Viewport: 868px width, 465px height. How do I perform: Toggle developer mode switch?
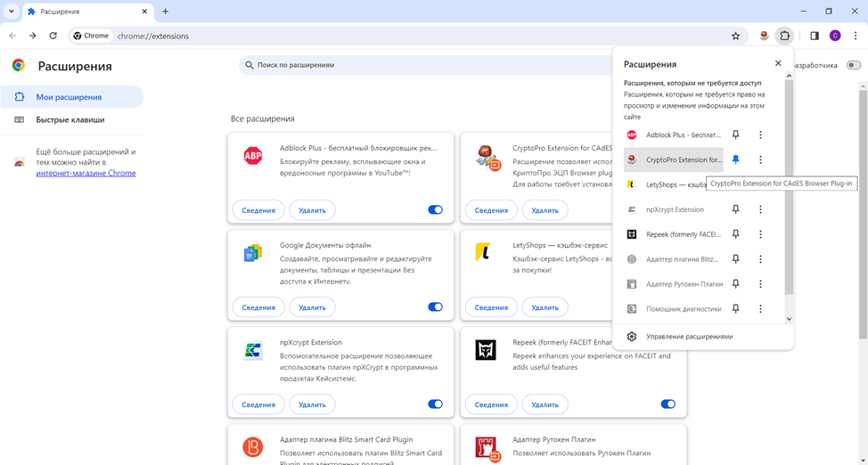coord(854,65)
